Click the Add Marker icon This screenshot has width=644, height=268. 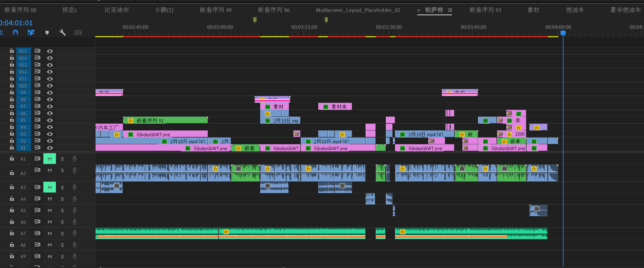pos(47,33)
